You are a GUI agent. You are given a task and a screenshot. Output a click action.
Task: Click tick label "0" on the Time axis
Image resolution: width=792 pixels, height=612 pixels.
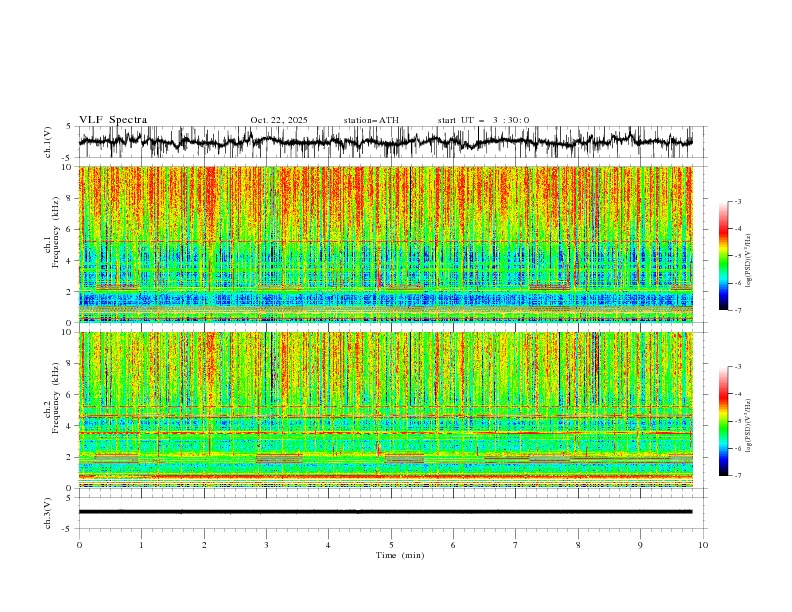(79, 545)
